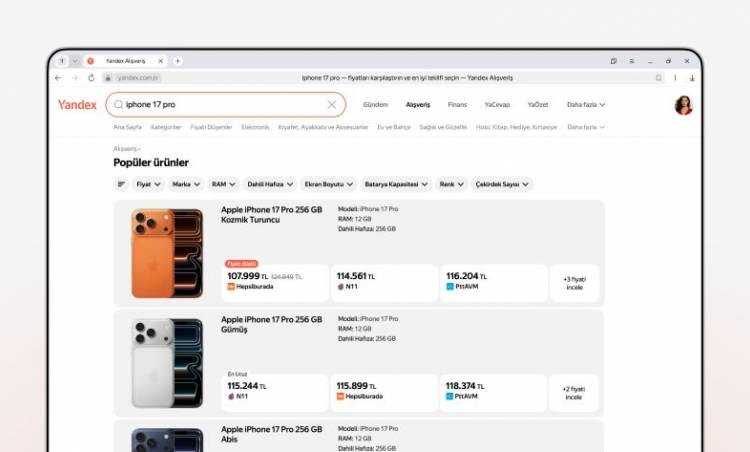This screenshot has height=452, width=750.
Task: Open the Marka filter dropdown
Action: click(185, 184)
